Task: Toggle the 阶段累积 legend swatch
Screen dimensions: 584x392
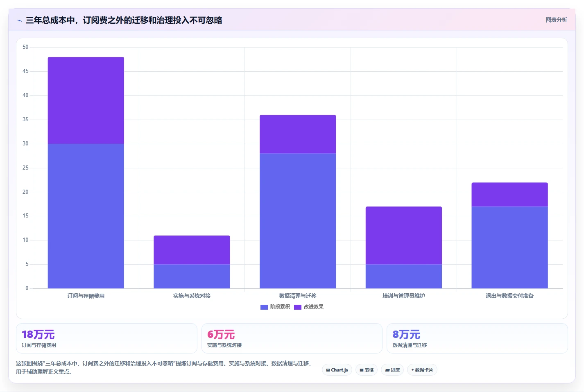Action: point(264,307)
